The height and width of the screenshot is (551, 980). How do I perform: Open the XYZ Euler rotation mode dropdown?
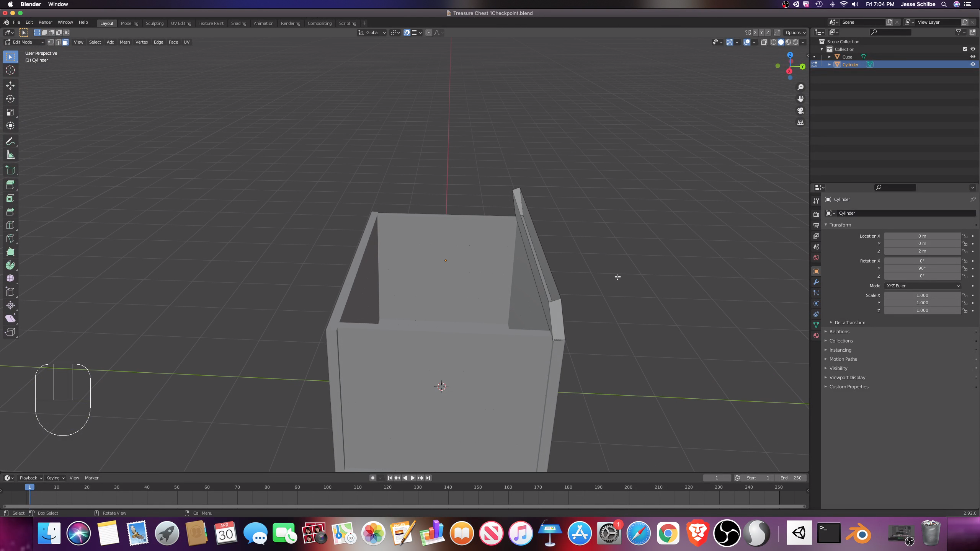[922, 286]
